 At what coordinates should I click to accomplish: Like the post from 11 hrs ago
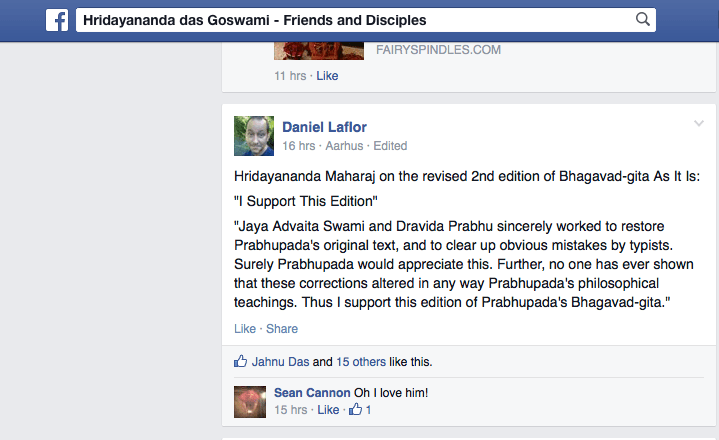click(x=327, y=75)
